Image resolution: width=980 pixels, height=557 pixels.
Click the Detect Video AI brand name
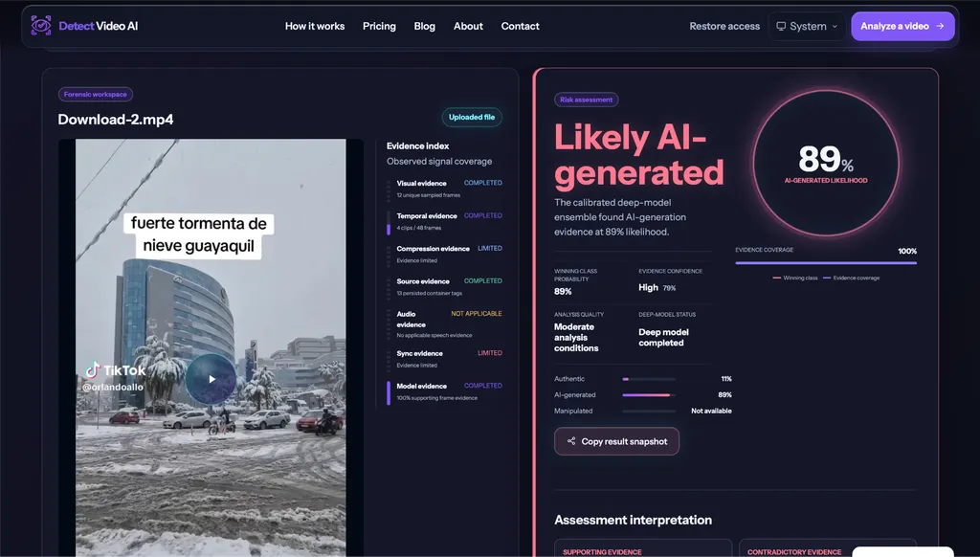tap(99, 26)
